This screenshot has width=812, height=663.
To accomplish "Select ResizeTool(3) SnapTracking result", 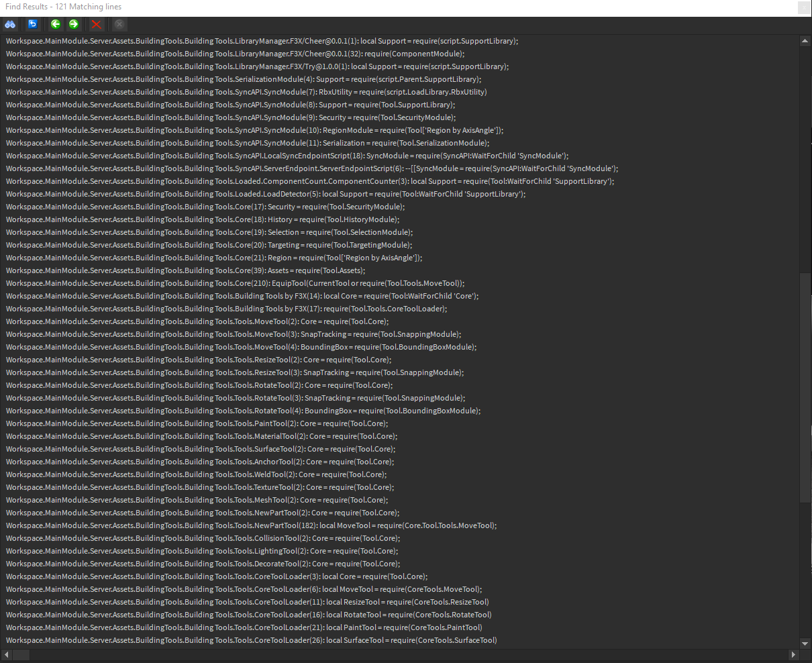I will pyautogui.click(x=235, y=372).
